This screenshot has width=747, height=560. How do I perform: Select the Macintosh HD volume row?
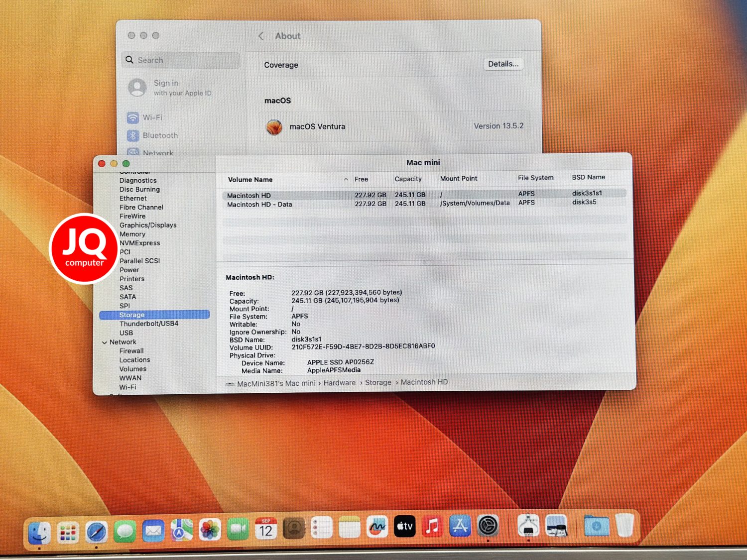pyautogui.click(x=423, y=195)
